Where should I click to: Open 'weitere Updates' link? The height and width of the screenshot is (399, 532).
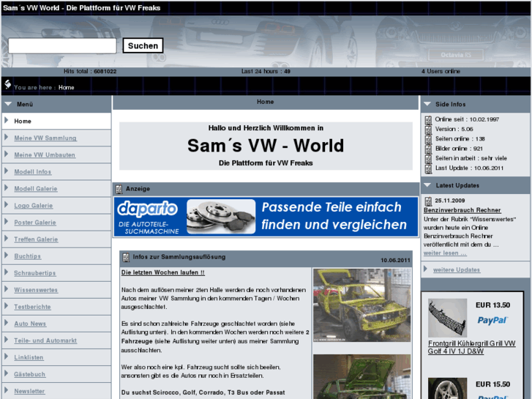(457, 270)
